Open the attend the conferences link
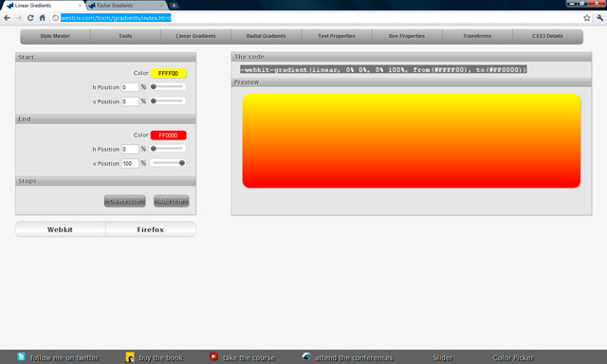This screenshot has height=364, width=607. (354, 357)
